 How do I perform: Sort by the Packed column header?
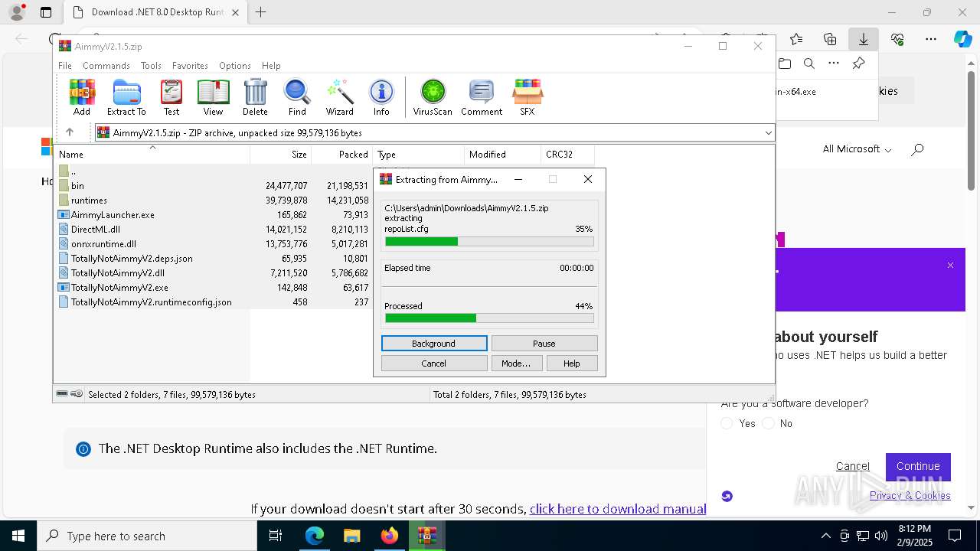[342, 154]
